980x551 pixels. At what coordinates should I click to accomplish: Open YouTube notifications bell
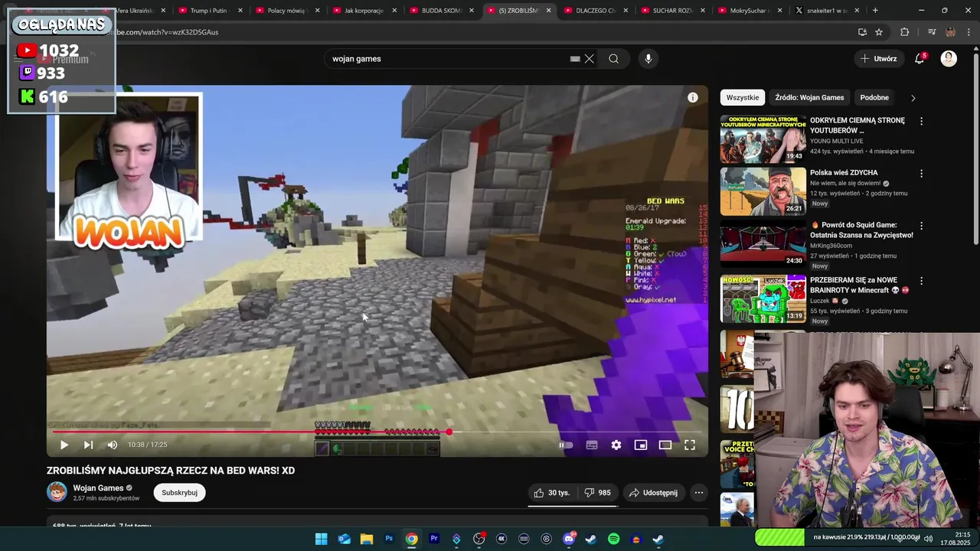[920, 59]
